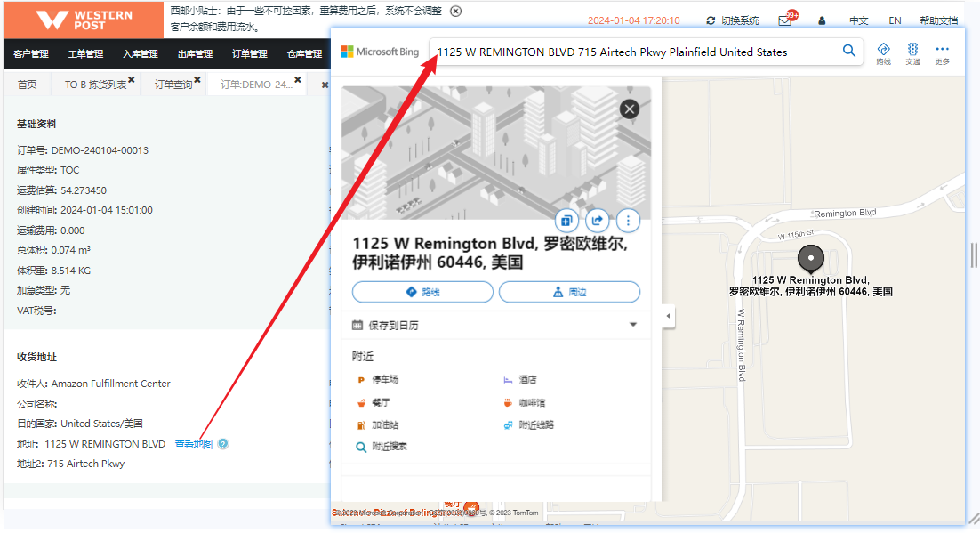Click 附近搜索 nearby search

pos(382,447)
